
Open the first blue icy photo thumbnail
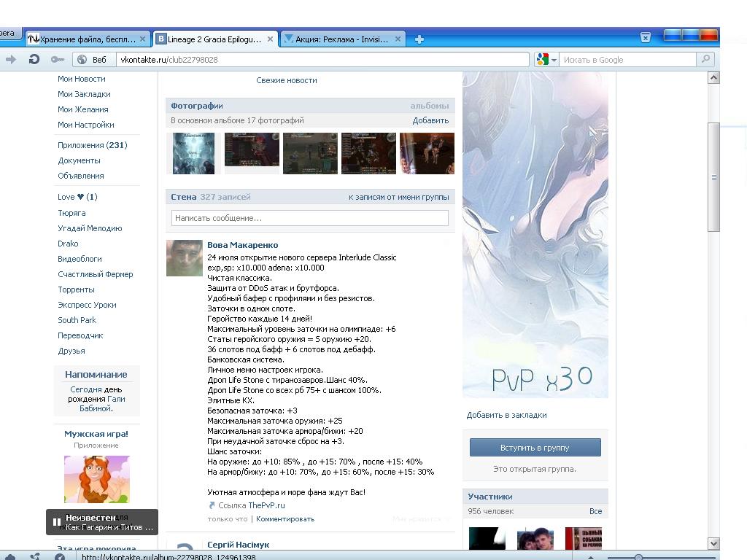193,153
